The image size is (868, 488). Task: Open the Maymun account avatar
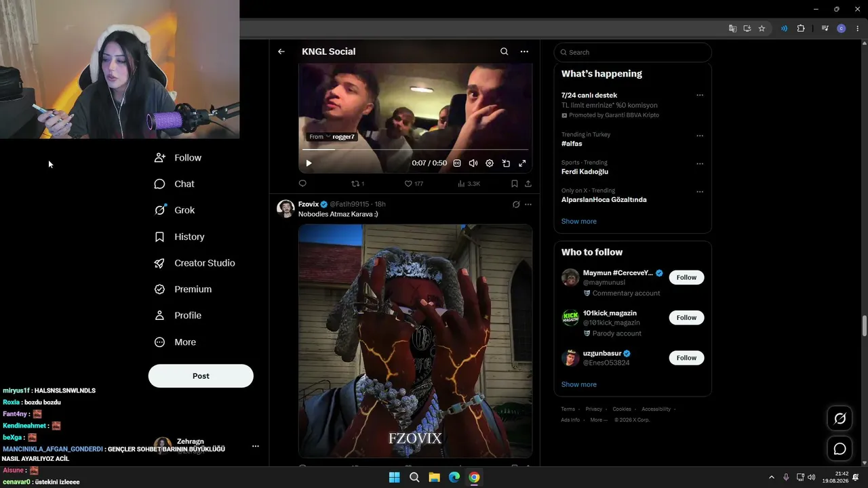point(570,278)
